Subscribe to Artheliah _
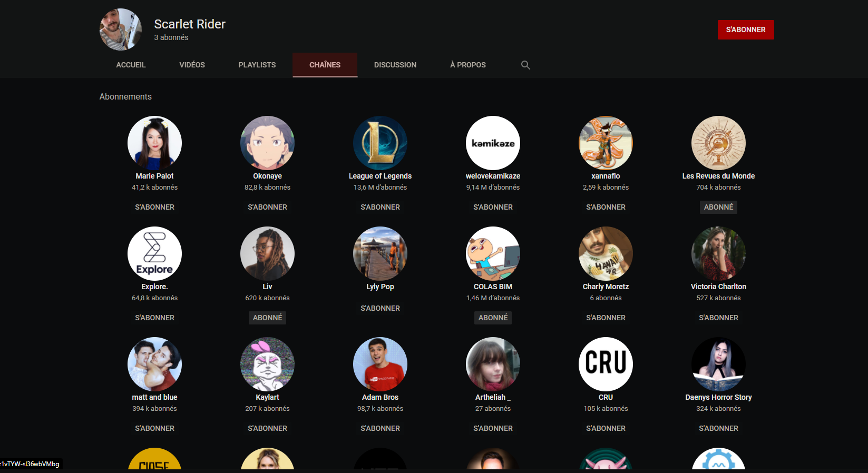868x473 pixels. coord(493,428)
